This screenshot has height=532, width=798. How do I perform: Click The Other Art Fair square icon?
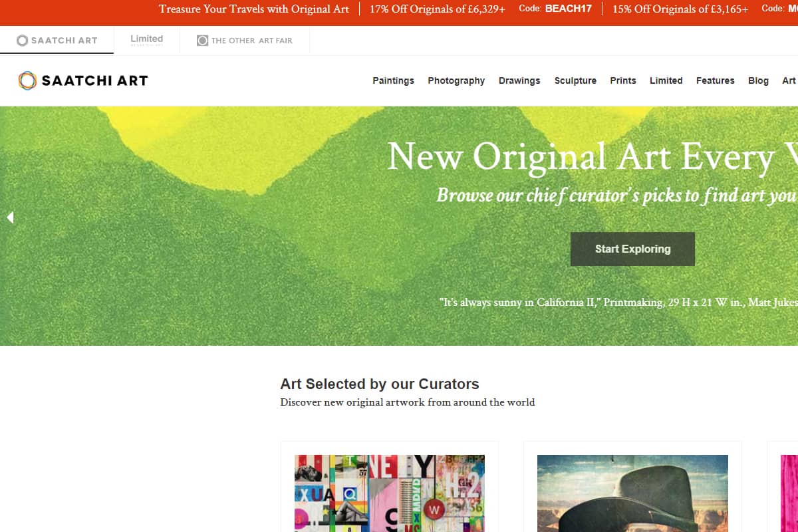(x=202, y=41)
